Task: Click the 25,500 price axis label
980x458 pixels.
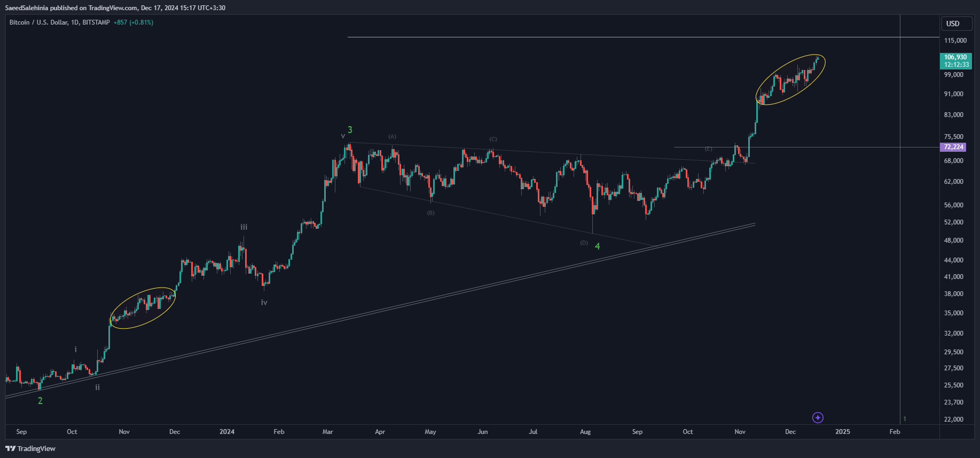Action: point(954,385)
